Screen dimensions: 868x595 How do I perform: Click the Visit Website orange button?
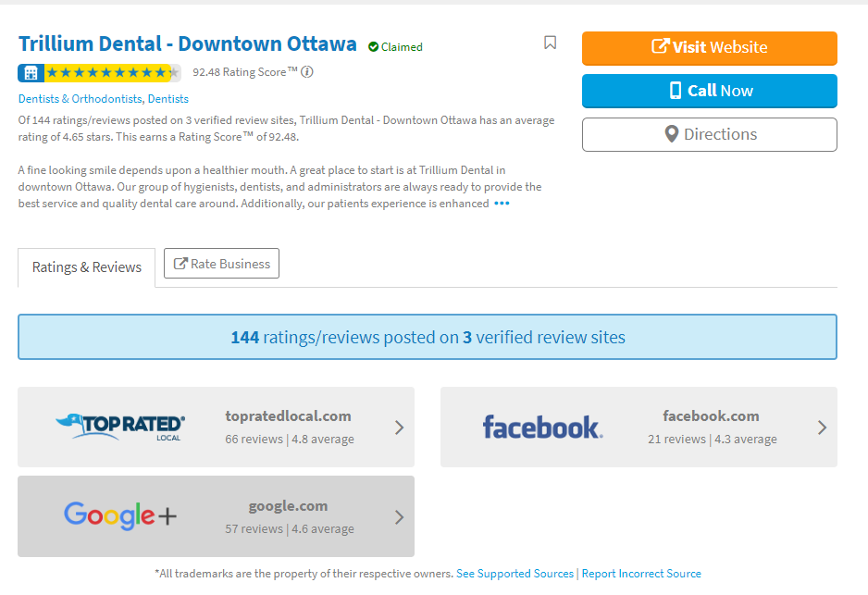[x=709, y=48]
